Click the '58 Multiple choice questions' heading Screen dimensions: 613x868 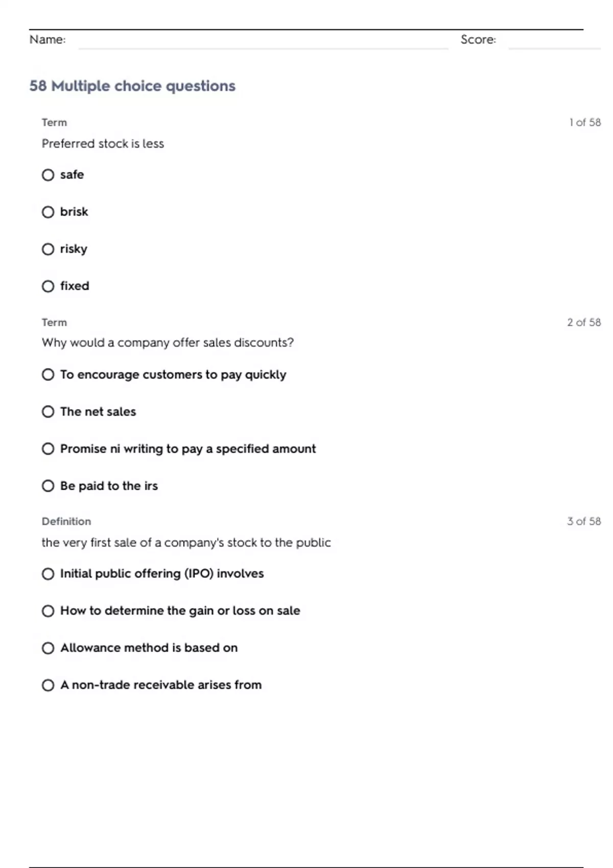tap(132, 86)
